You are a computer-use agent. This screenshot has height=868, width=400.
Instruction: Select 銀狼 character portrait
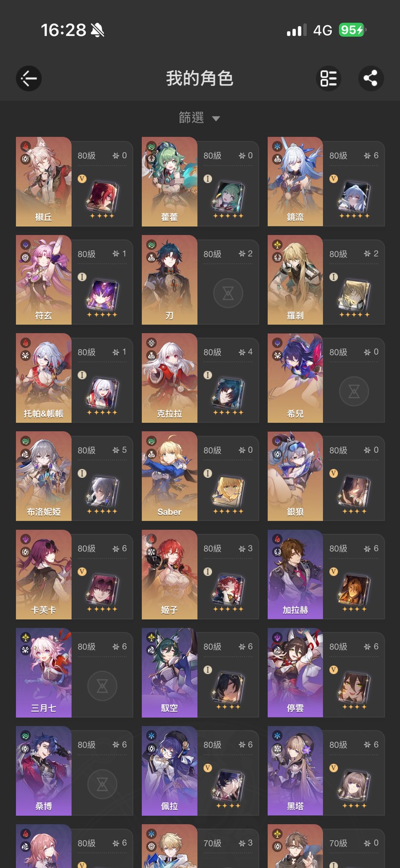(x=295, y=476)
